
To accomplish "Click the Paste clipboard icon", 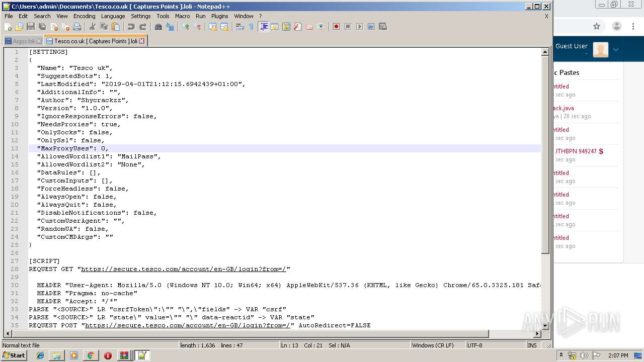I will coord(116,27).
